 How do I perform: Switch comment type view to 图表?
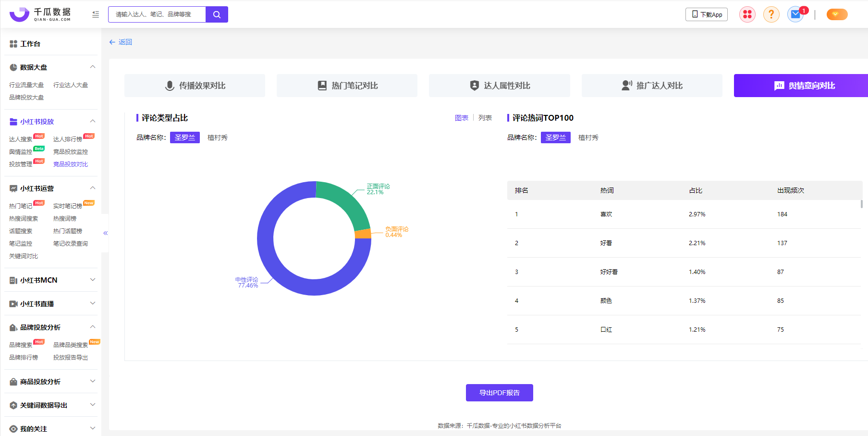pyautogui.click(x=462, y=118)
